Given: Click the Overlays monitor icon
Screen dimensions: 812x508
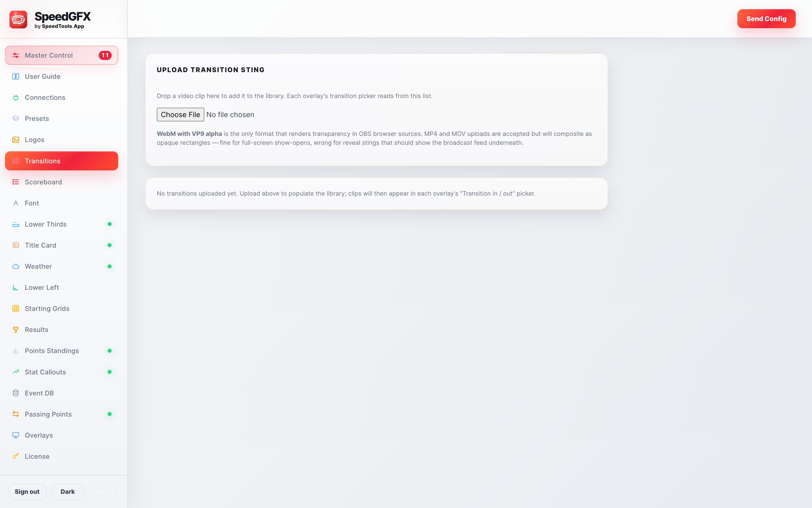Looking at the screenshot, I should pyautogui.click(x=16, y=435).
